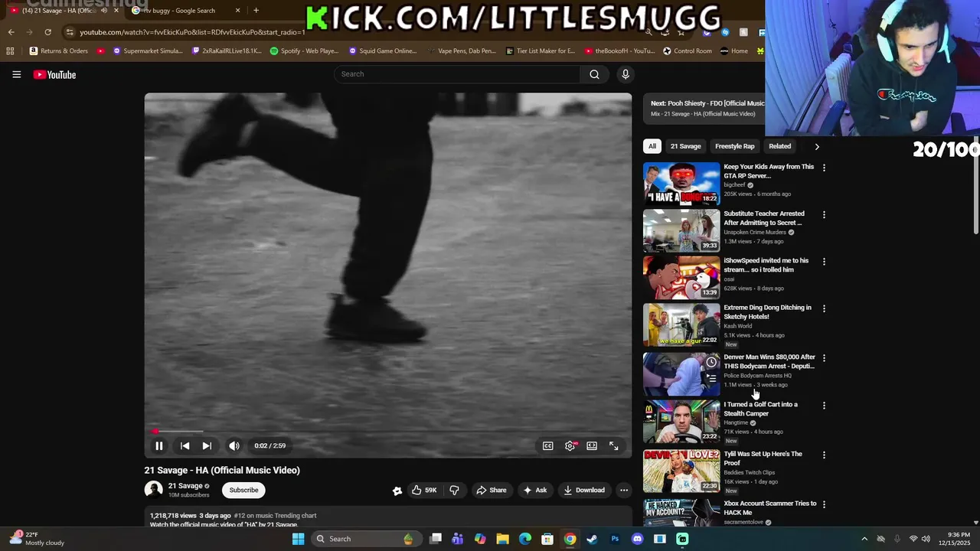Click #12 on music Trending chart text
The height and width of the screenshot is (551, 980).
pyautogui.click(x=275, y=516)
